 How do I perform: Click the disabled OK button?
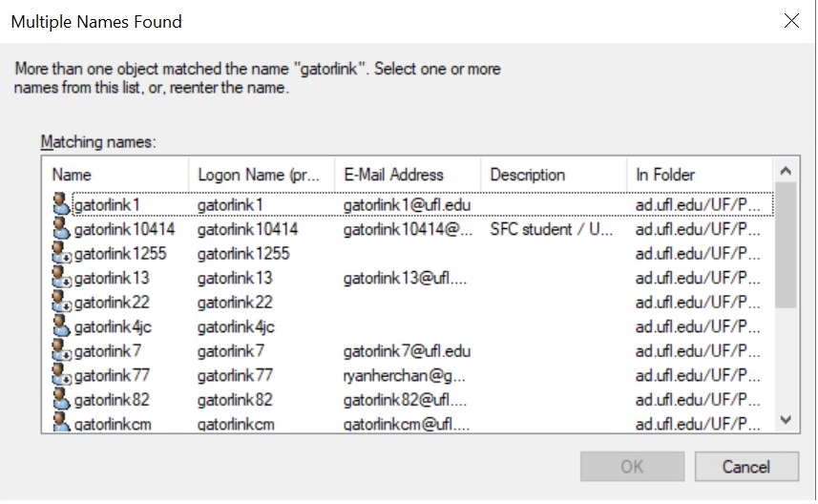tap(632, 467)
